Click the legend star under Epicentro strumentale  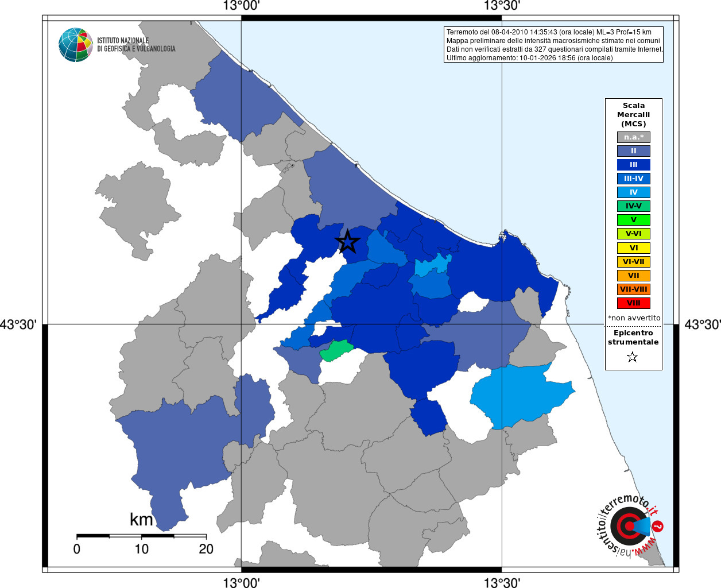(633, 357)
